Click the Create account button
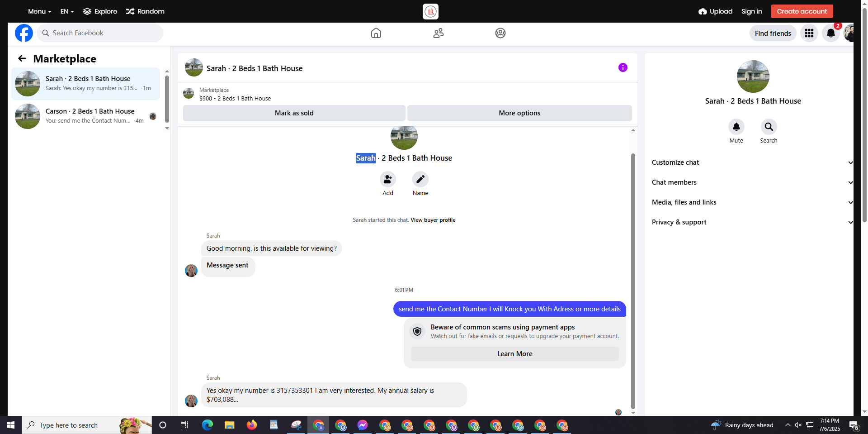868x434 pixels. coord(802,11)
